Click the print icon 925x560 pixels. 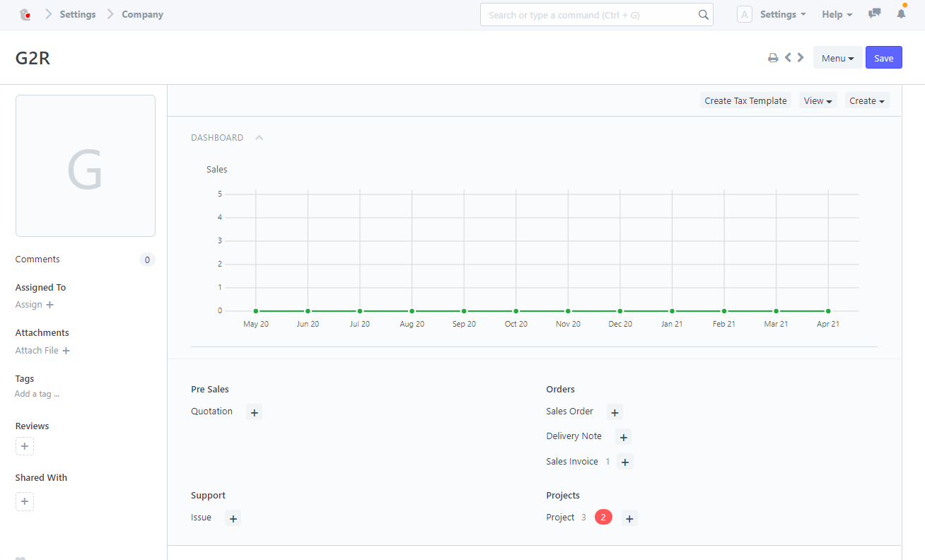(x=773, y=58)
